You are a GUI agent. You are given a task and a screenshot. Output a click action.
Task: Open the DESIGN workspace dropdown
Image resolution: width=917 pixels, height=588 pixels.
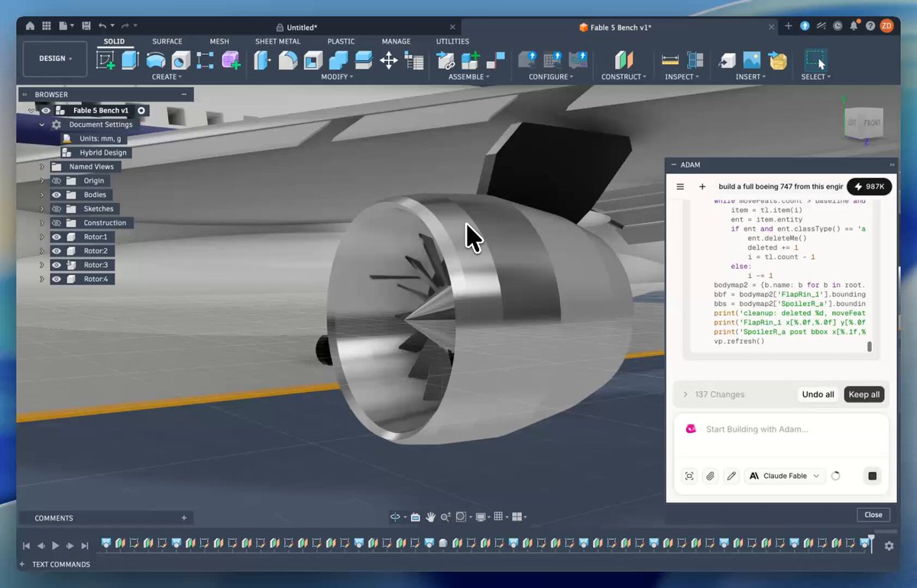pos(55,59)
